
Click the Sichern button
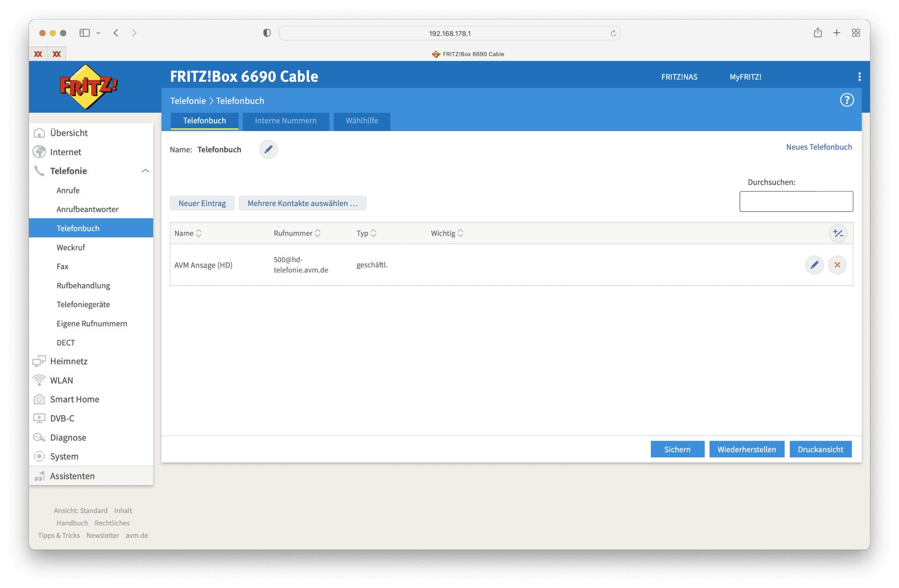click(677, 449)
